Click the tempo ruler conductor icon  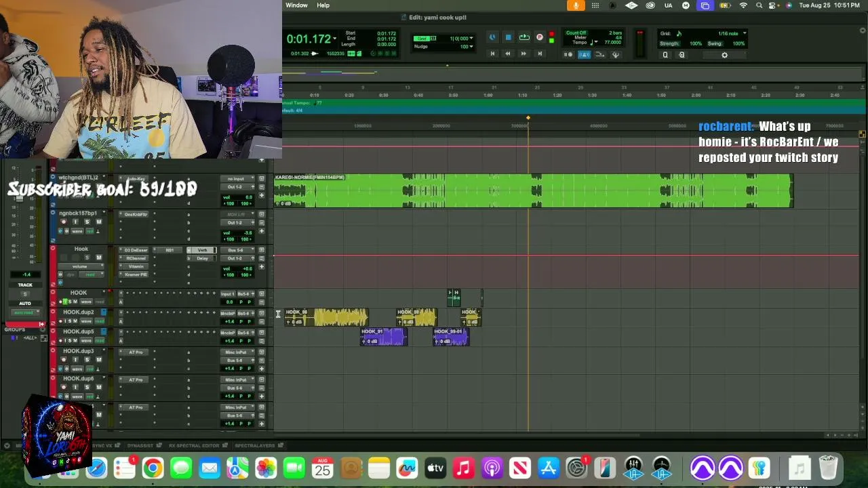pos(616,54)
